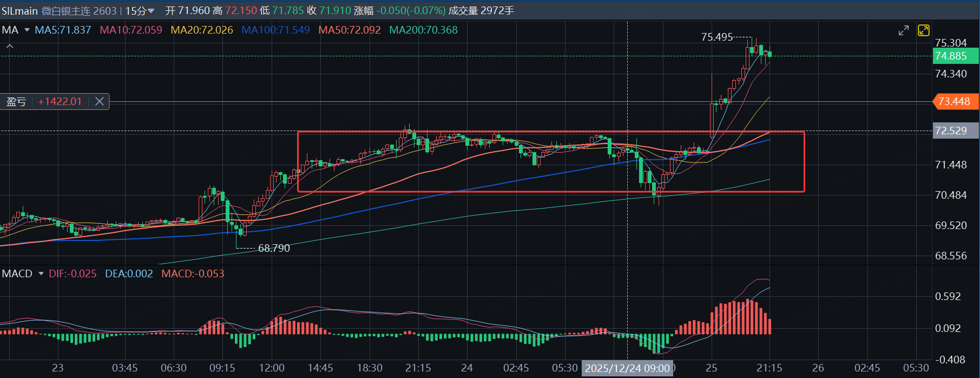Image resolution: width=980 pixels, height=378 pixels.
Task: Click the green 74.885 current price tag
Action: (956, 56)
